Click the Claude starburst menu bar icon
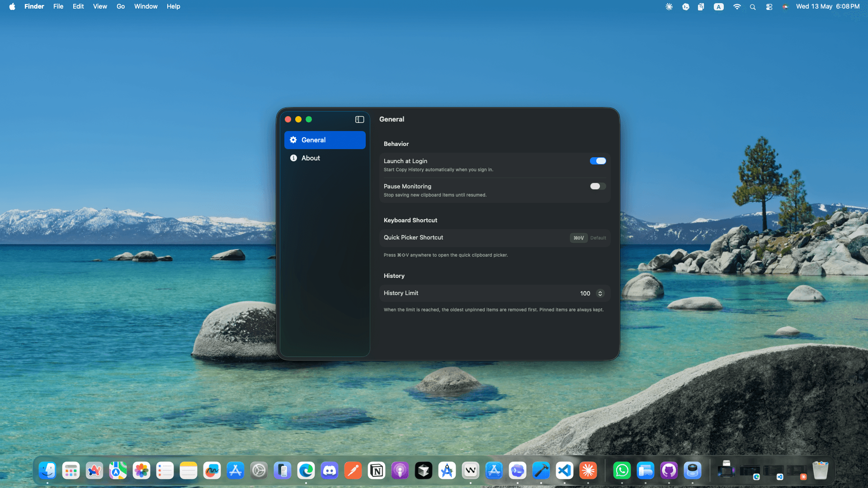868x488 pixels. click(x=669, y=7)
